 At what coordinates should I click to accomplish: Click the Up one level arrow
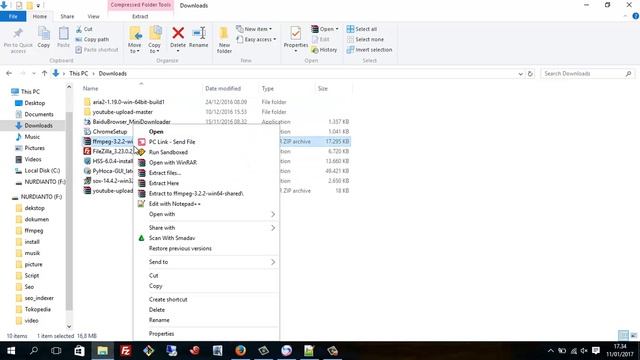tap(44, 73)
